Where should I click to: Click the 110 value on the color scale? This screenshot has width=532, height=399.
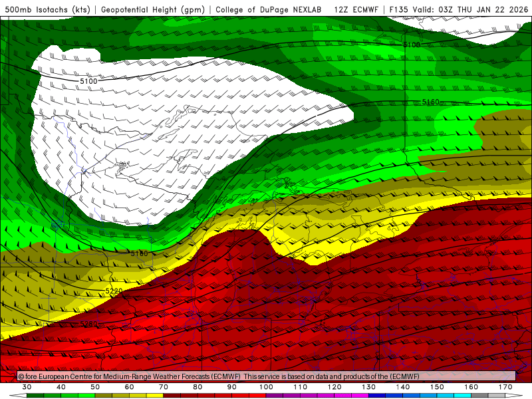pos(301,387)
